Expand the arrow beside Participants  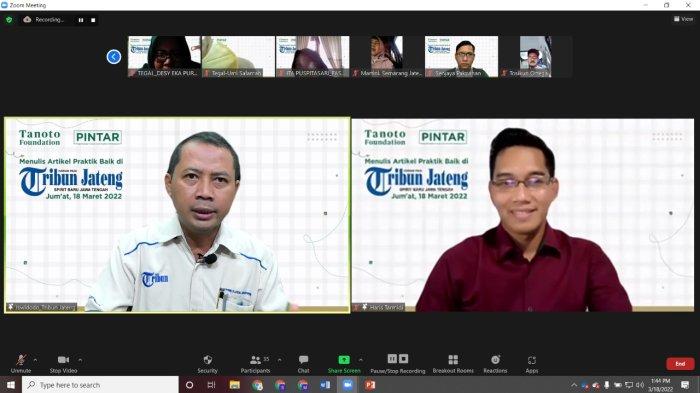(x=279, y=360)
